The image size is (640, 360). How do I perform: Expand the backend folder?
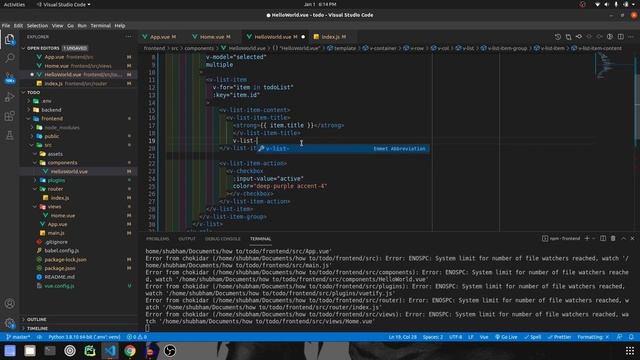51,110
